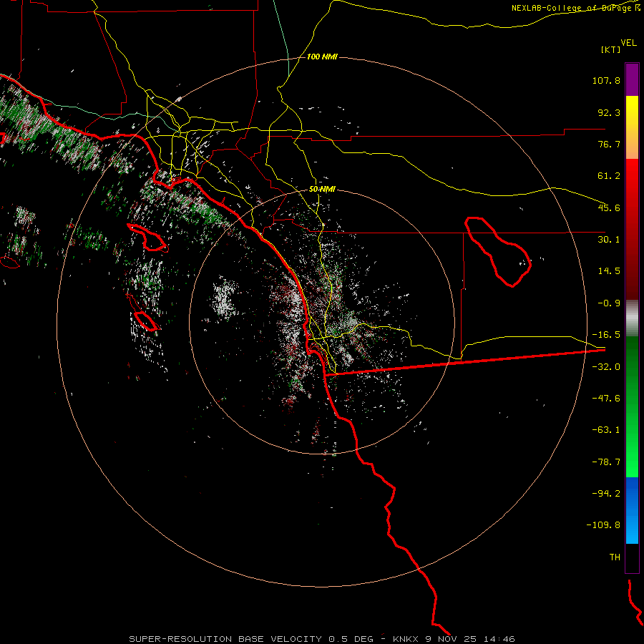This screenshot has width=644, height=644.
Task: Click the 100 NMI range ring label
Action: pos(322,57)
